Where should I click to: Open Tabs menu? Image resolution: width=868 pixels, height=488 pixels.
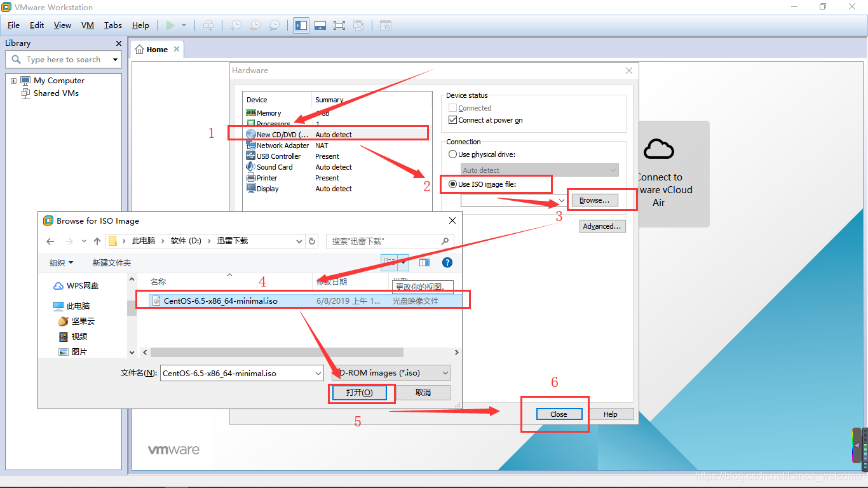[x=113, y=25]
